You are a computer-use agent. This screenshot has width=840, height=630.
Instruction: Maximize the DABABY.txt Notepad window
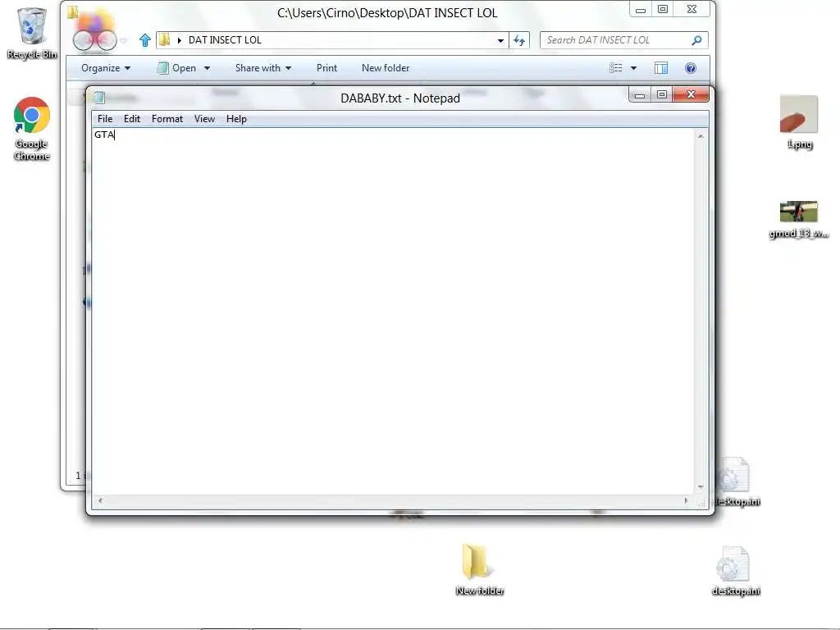click(x=662, y=95)
